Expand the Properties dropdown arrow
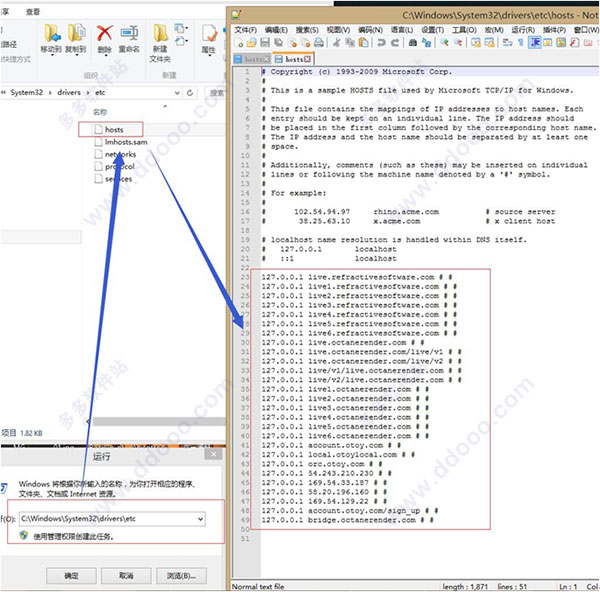The image size is (600, 592). click(209, 56)
